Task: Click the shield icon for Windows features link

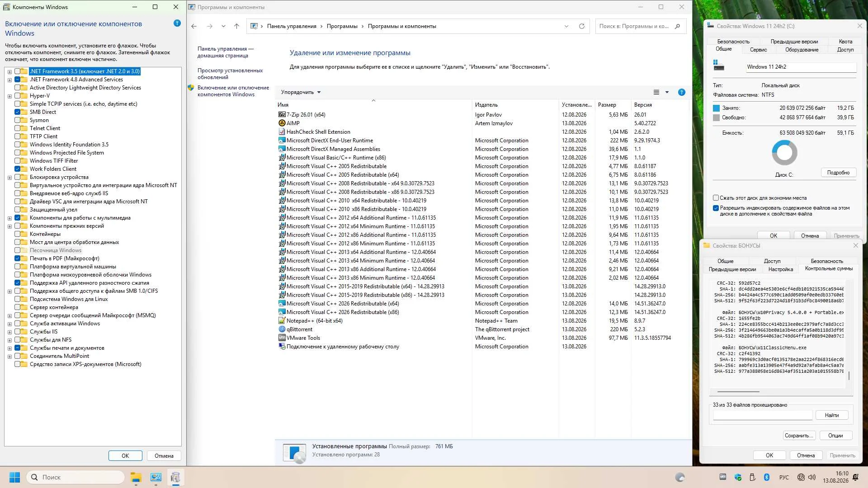Action: coord(191,88)
